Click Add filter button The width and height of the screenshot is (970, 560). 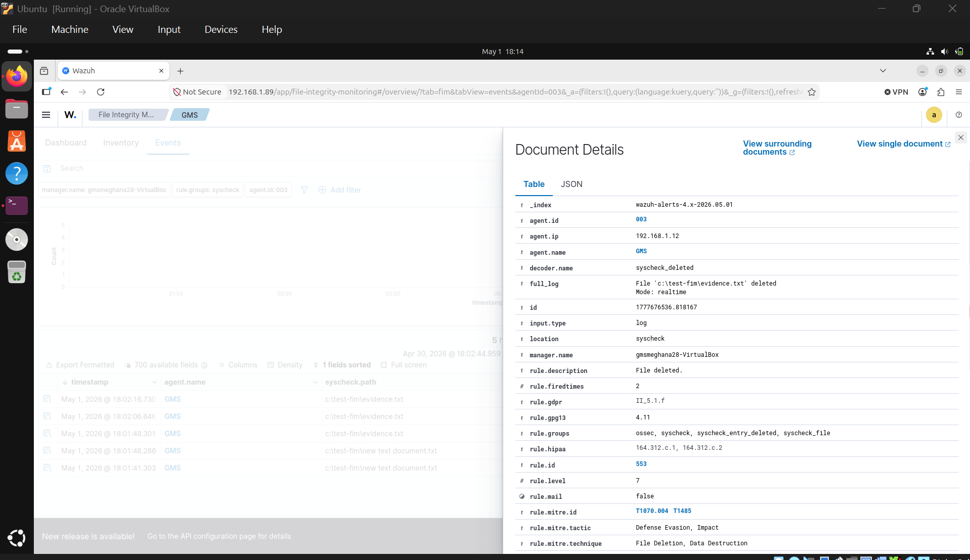point(340,190)
